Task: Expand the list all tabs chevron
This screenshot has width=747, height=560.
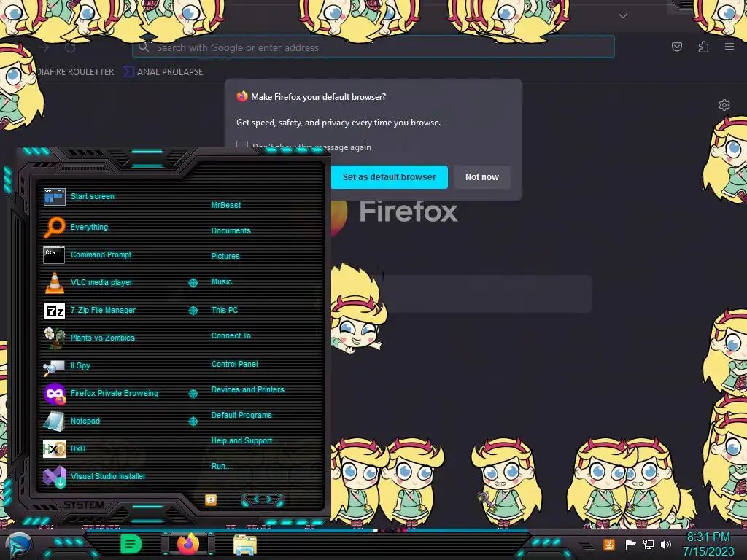Action: pyautogui.click(x=623, y=16)
